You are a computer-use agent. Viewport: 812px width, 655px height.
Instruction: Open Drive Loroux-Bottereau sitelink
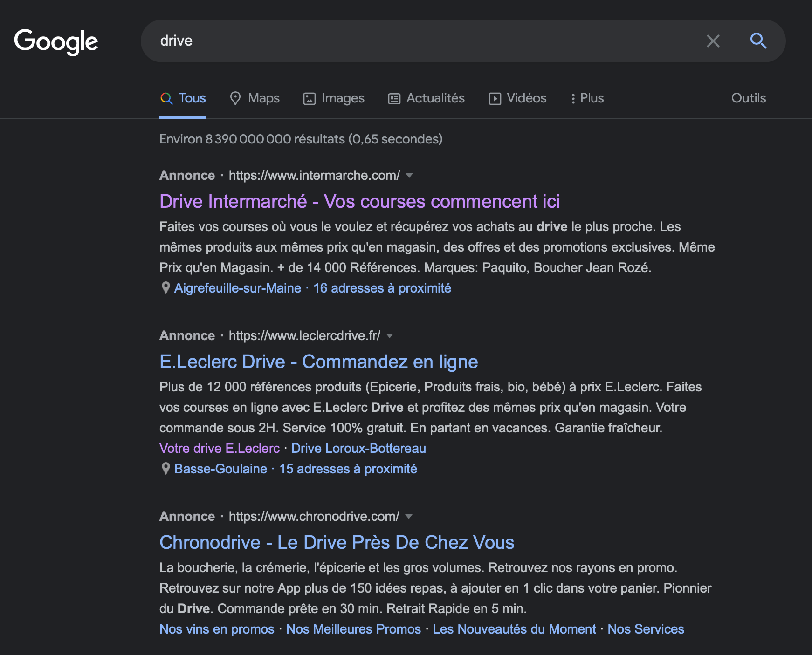point(358,448)
